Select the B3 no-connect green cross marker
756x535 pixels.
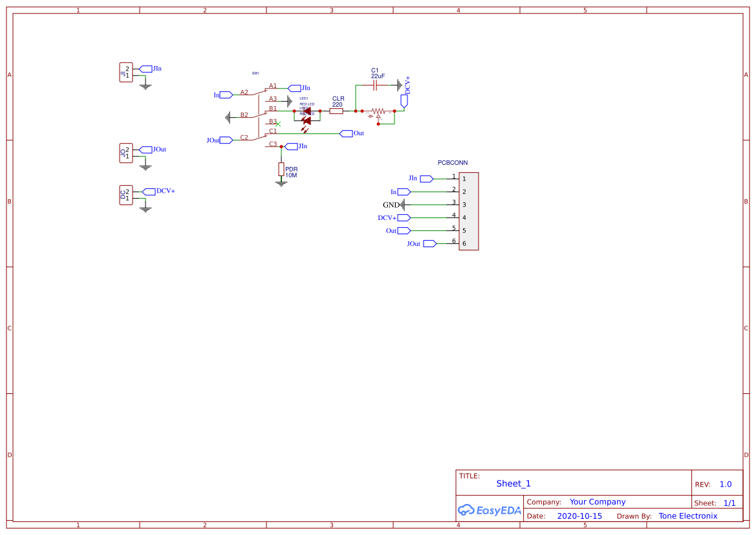click(x=278, y=124)
